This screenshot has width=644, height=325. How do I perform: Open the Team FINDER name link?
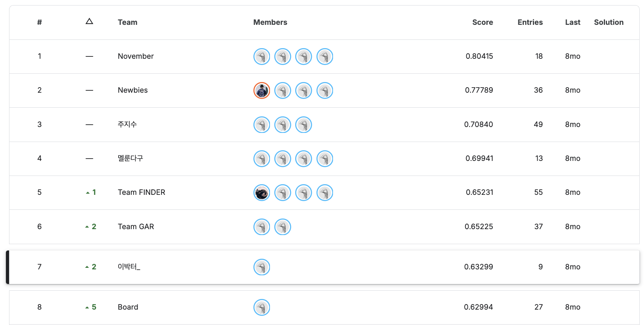141,192
